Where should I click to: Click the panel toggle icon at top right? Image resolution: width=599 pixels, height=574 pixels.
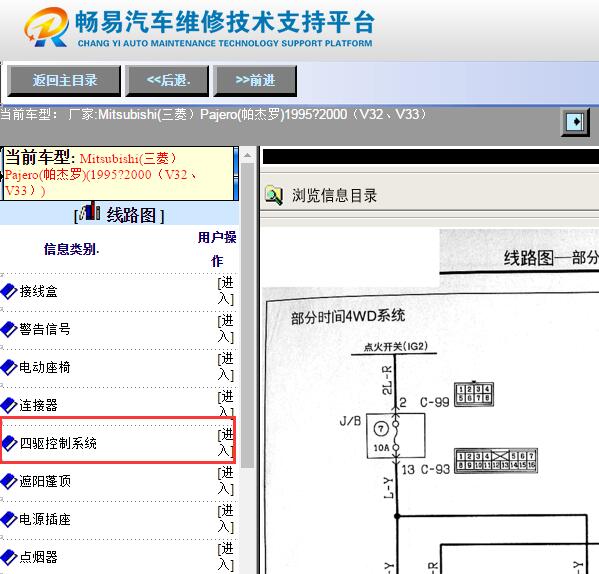point(575,122)
